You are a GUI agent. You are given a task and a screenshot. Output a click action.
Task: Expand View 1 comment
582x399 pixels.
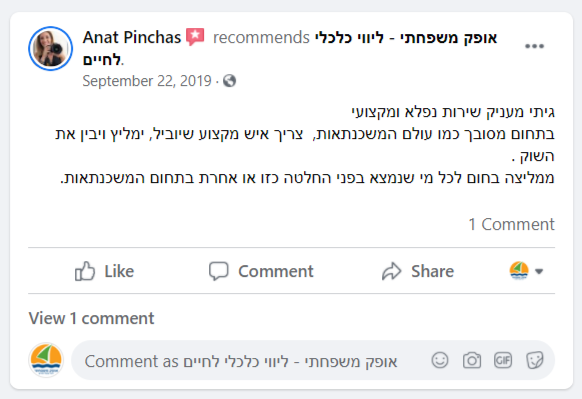[91, 318]
